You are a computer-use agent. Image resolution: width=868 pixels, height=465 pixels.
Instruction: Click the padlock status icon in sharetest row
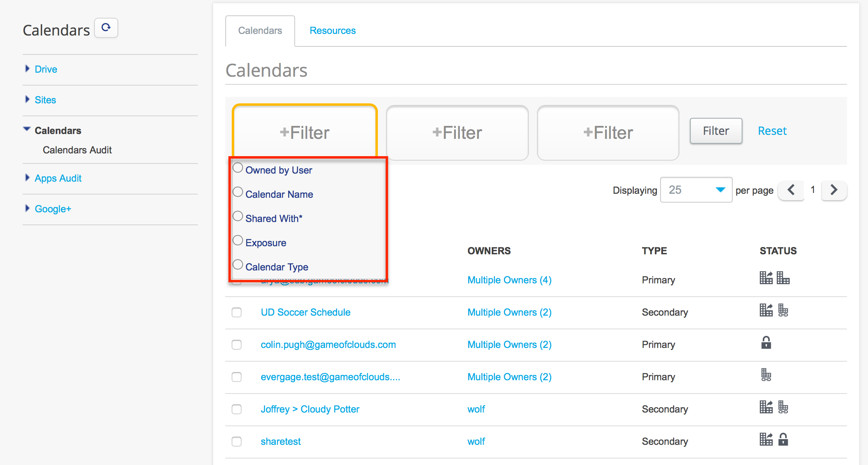[x=783, y=439]
